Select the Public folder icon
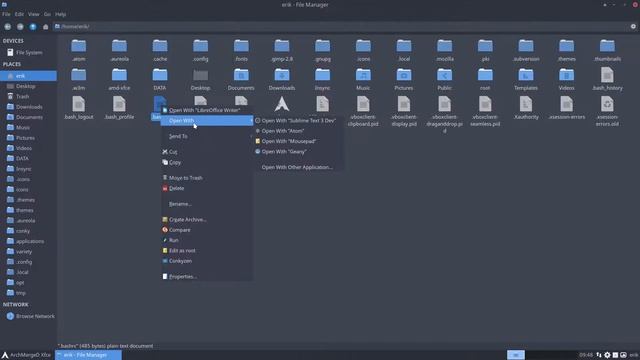 [x=444, y=75]
